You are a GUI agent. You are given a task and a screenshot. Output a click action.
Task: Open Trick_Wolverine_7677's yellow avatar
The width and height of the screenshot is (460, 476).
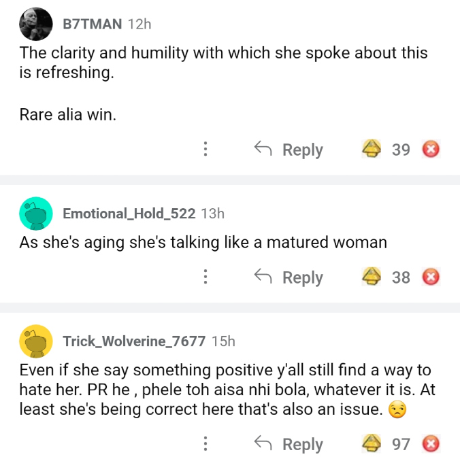(36, 341)
